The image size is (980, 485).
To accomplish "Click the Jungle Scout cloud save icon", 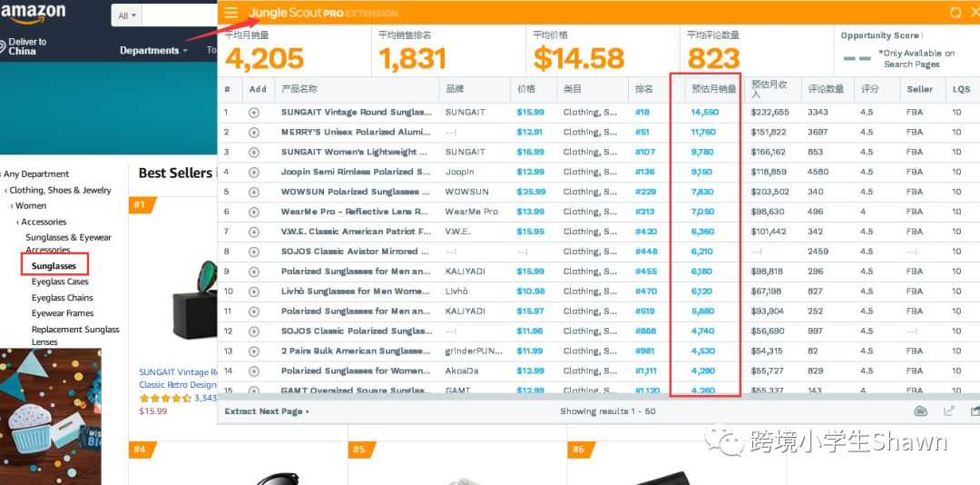I will click(921, 411).
